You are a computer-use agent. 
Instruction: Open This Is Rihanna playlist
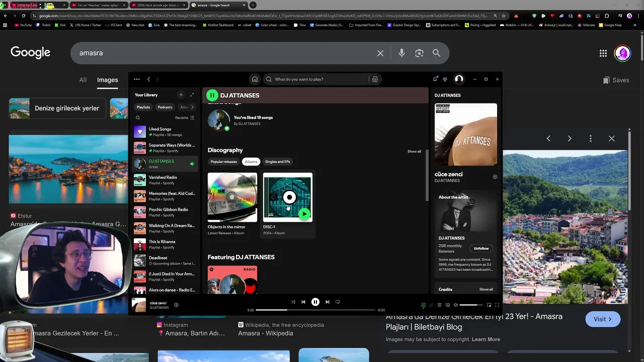coord(164,244)
